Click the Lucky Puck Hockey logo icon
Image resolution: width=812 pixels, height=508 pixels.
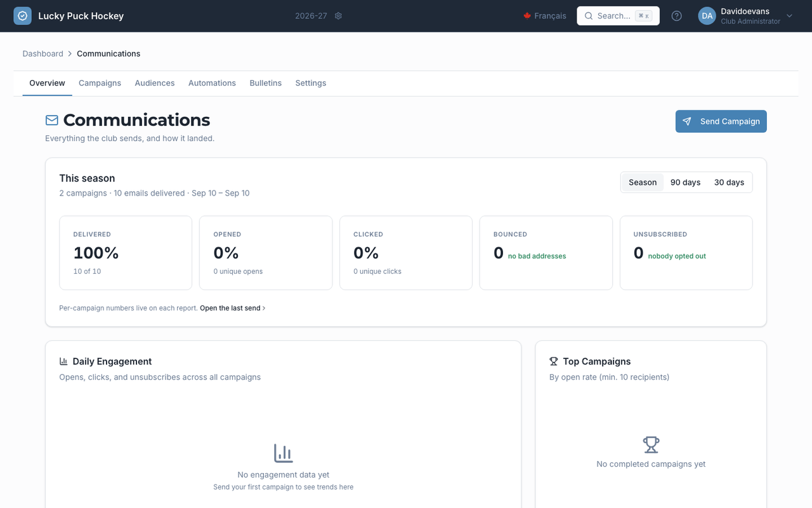point(22,16)
